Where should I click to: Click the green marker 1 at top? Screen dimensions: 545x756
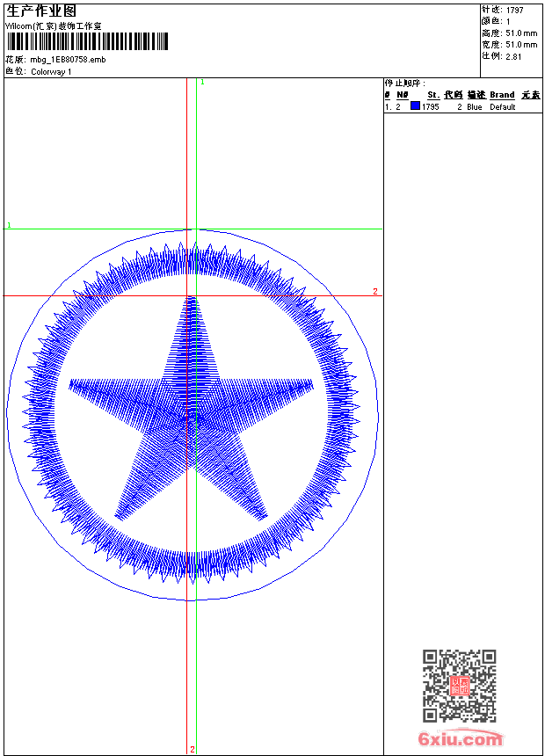(x=202, y=82)
